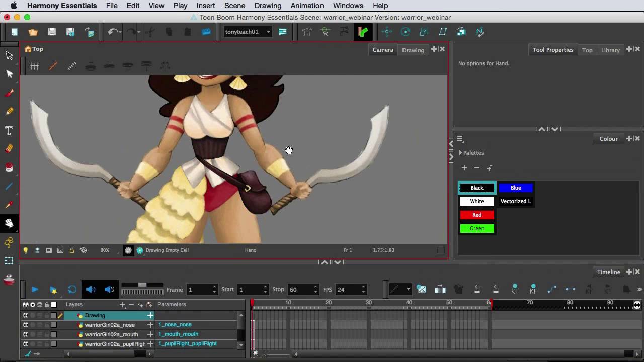The width and height of the screenshot is (644, 362).
Task: Click the New Scene icon
Action: (15, 32)
